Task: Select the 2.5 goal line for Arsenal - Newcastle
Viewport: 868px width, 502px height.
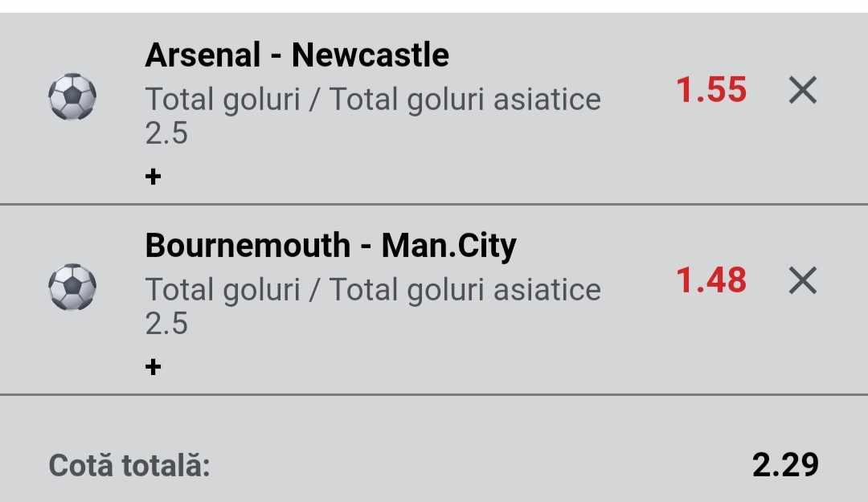Action: 166,133
